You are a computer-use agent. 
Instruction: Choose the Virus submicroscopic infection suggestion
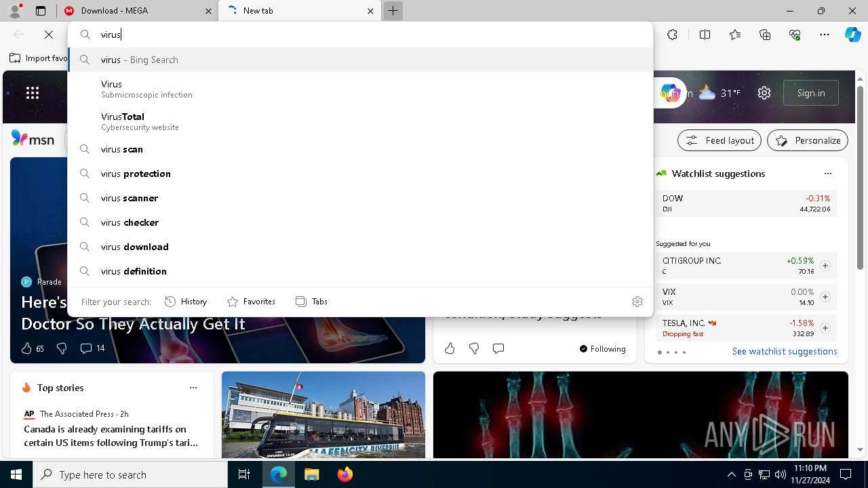(360, 89)
